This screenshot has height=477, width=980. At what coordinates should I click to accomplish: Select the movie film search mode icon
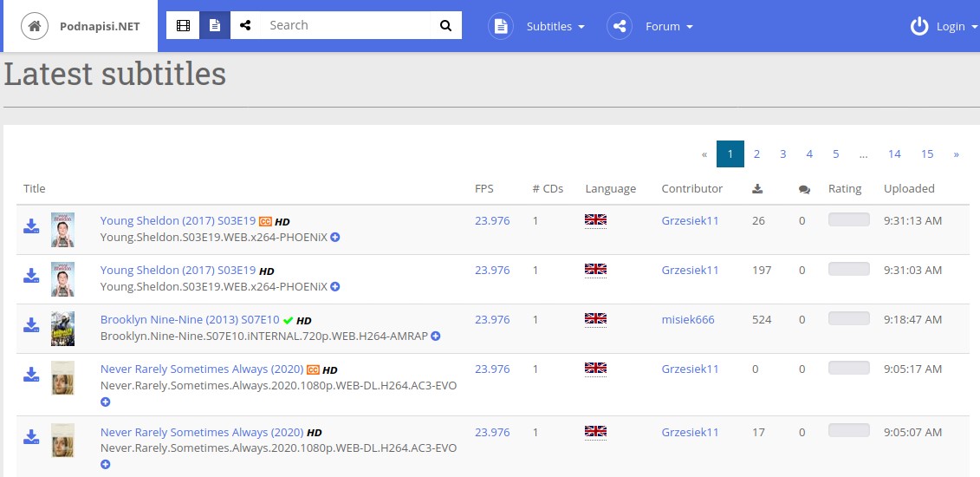[183, 26]
